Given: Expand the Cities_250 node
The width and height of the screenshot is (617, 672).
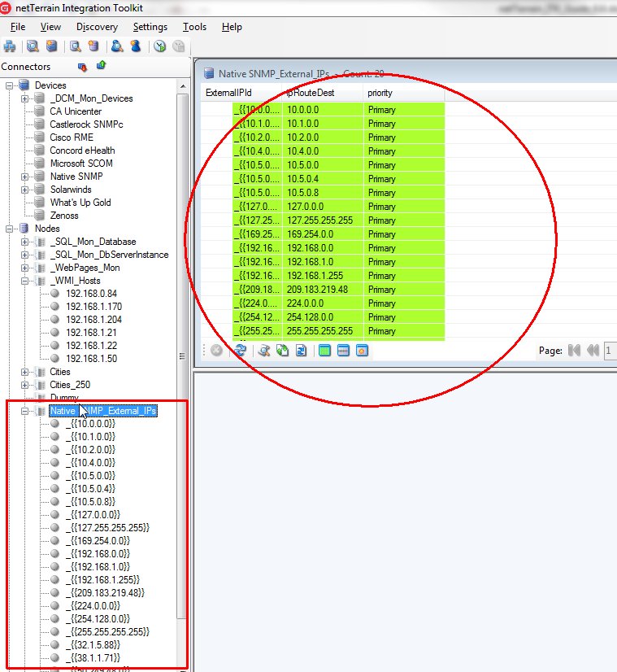Looking at the screenshot, I should (25, 385).
